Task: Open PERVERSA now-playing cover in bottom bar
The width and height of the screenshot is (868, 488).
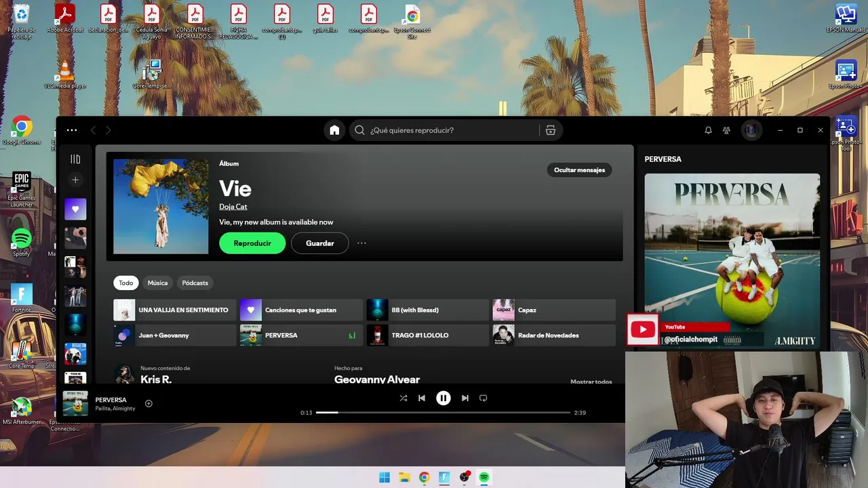Action: coord(75,403)
